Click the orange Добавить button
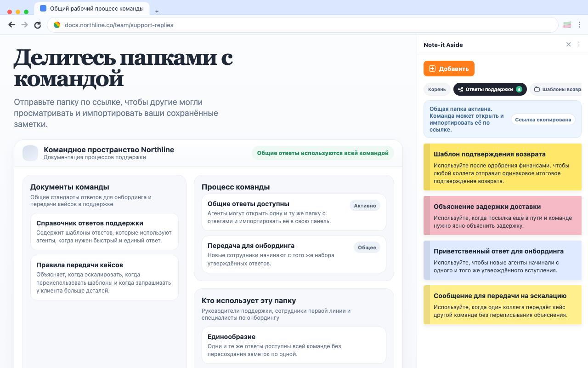Screen dimensions: 588x368 coord(449,68)
